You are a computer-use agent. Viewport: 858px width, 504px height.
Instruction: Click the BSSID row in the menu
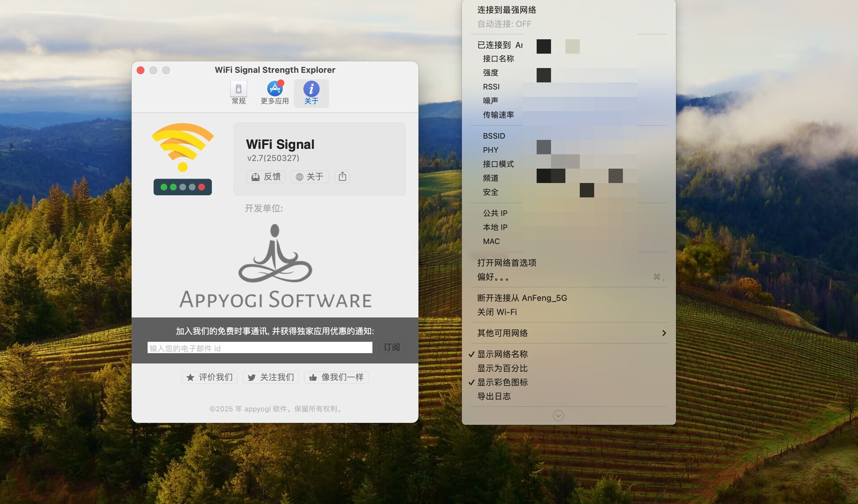pos(568,136)
